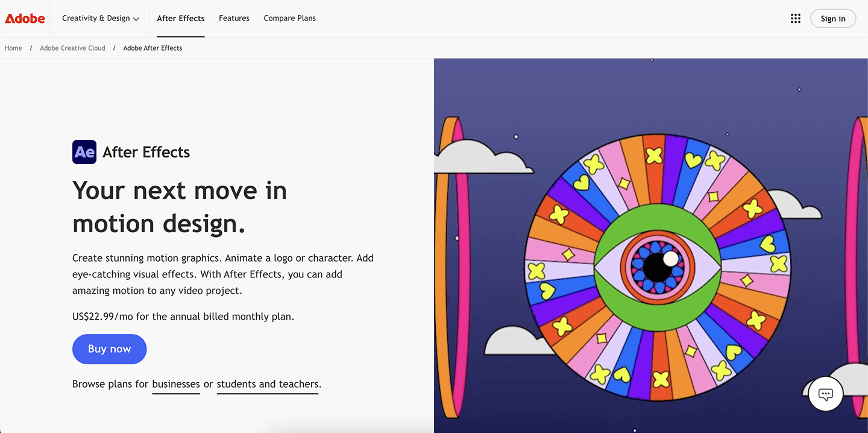Click the Ae After Effects app icon
Screen dimensions: 868x433
pos(84,151)
